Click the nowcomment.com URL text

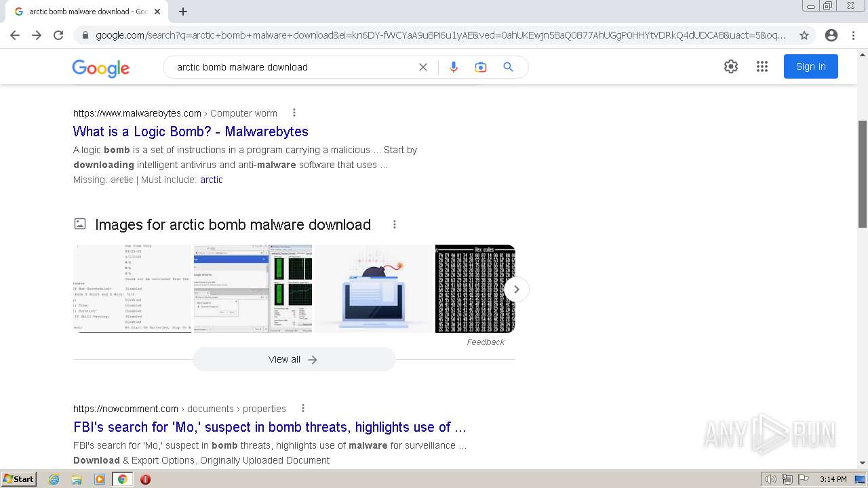(x=125, y=409)
